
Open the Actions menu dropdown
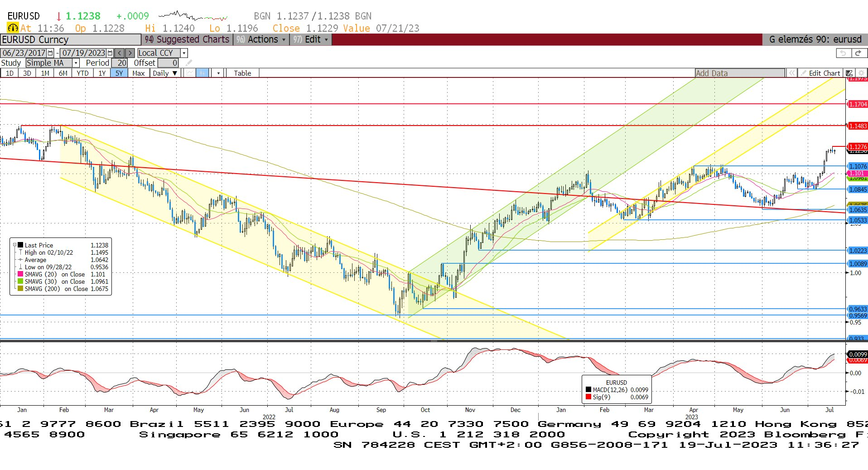(x=262, y=39)
